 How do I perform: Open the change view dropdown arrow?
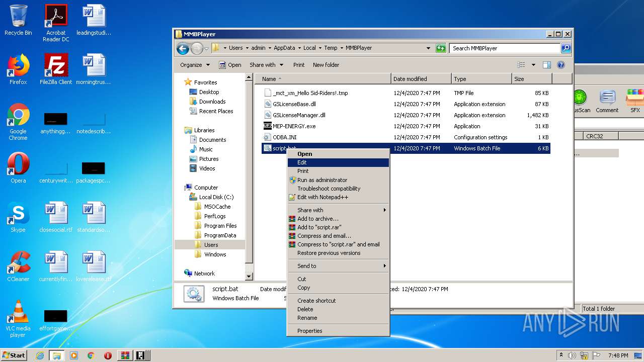pyautogui.click(x=533, y=65)
